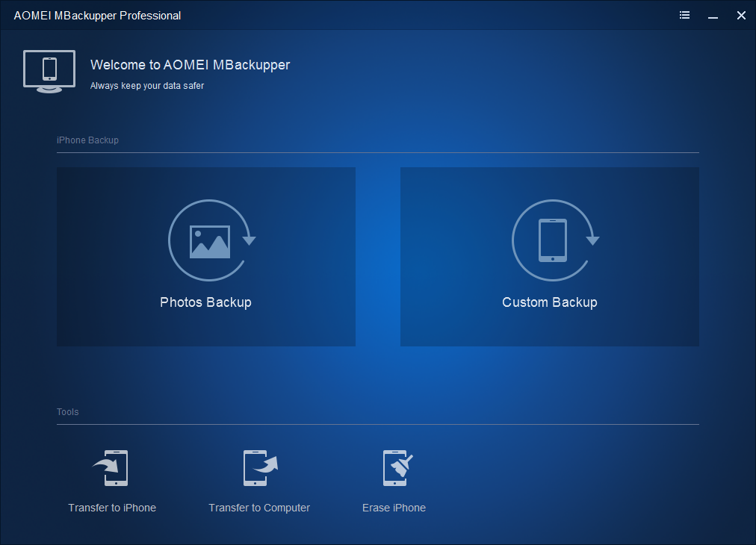The height and width of the screenshot is (545, 756).
Task: Select the Photos Backup label
Action: (206, 302)
